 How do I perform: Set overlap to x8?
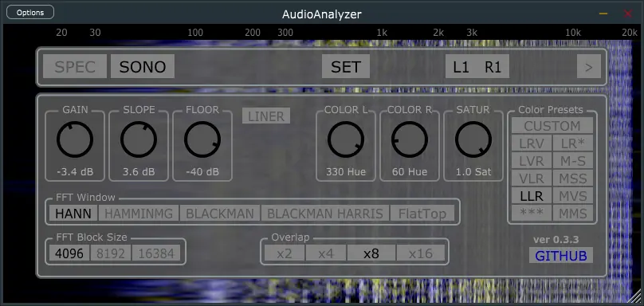[371, 253]
